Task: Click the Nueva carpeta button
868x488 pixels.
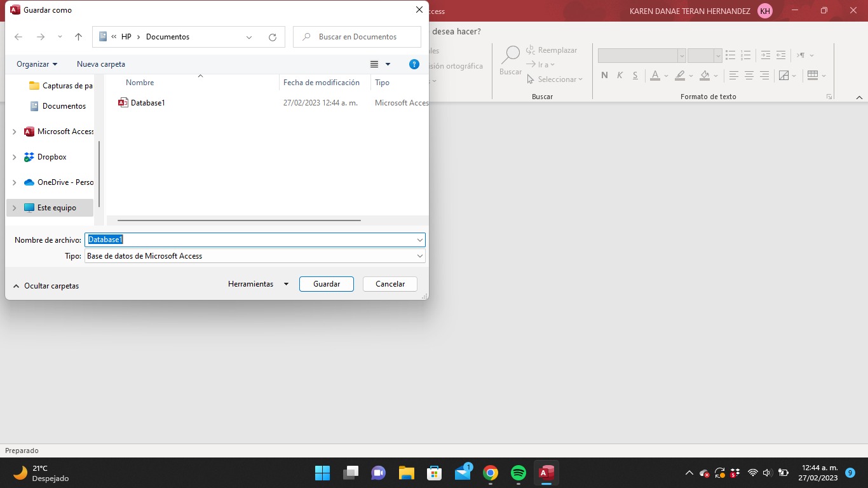Action: [x=101, y=64]
